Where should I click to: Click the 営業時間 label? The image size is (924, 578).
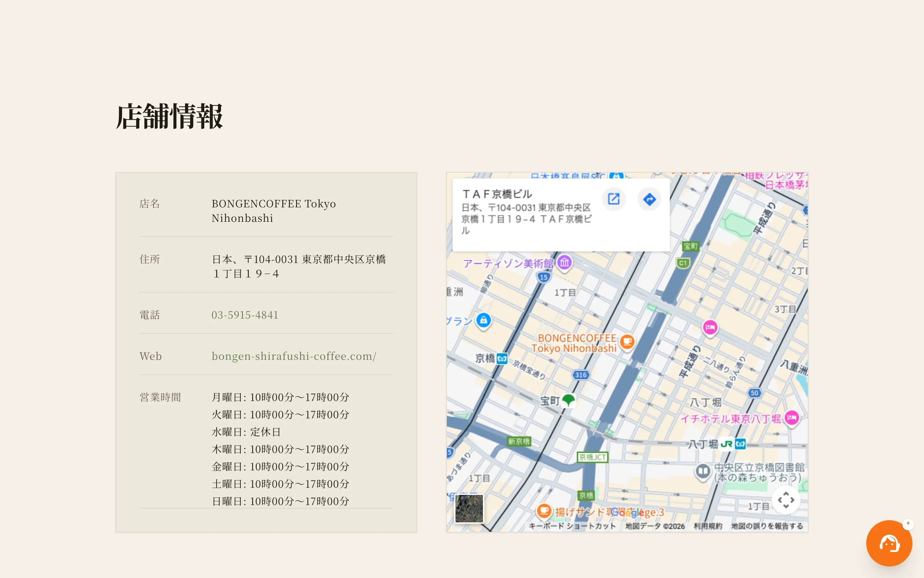click(x=160, y=398)
